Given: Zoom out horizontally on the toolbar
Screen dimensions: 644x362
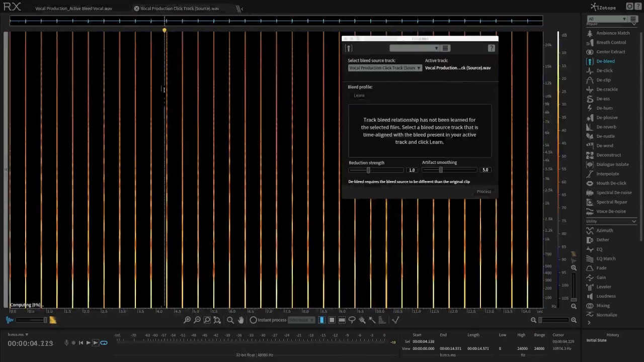Looking at the screenshot, I should [x=197, y=320].
